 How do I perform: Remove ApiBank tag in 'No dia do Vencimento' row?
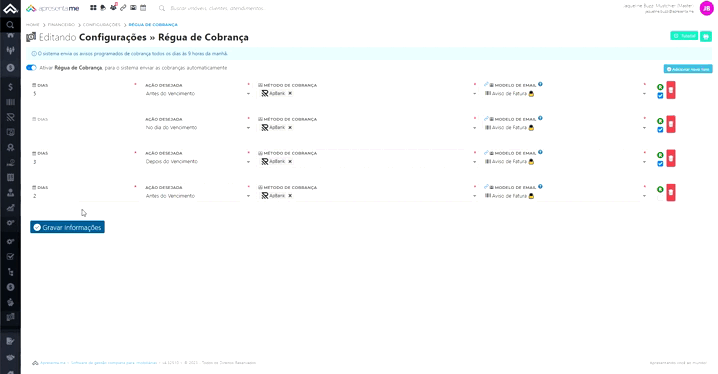pos(290,127)
